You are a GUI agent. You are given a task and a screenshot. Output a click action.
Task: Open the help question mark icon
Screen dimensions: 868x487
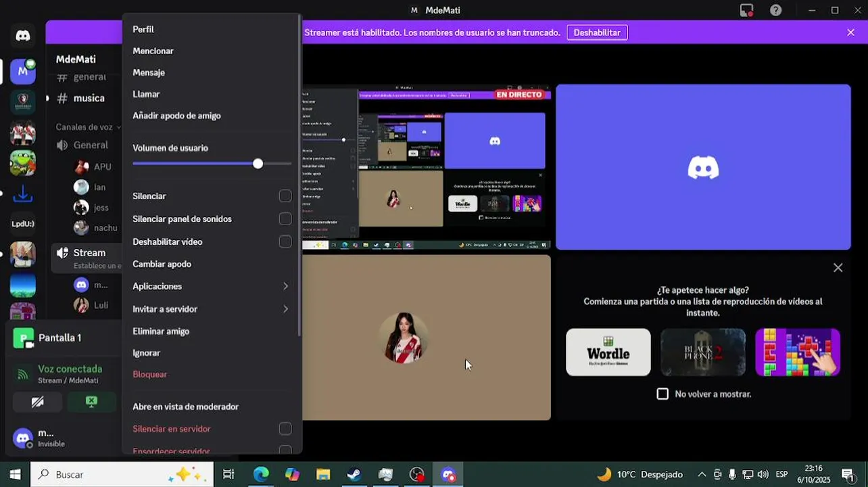click(776, 10)
